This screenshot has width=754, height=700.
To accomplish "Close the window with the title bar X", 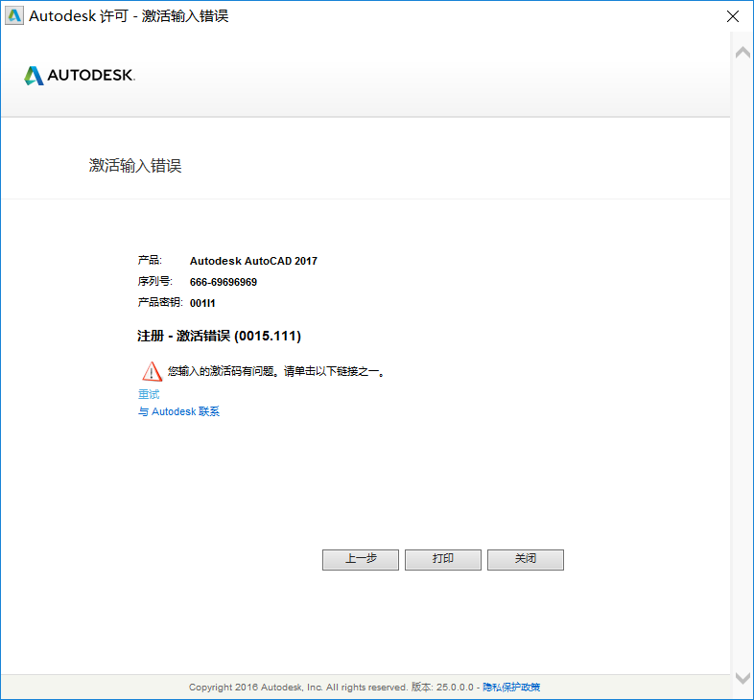I will [733, 16].
